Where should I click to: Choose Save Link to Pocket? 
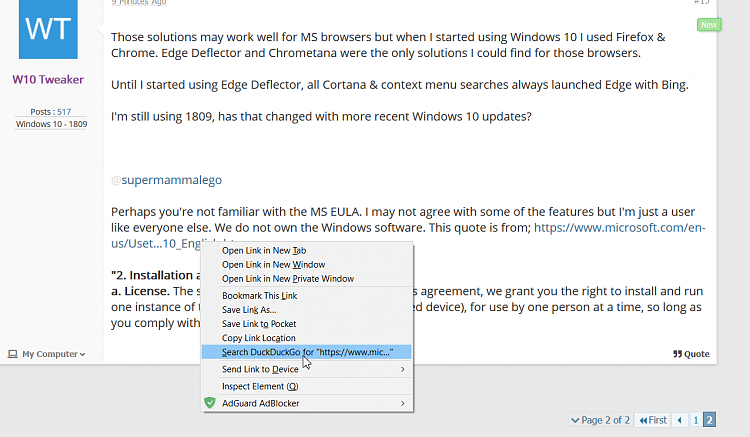coord(307,324)
